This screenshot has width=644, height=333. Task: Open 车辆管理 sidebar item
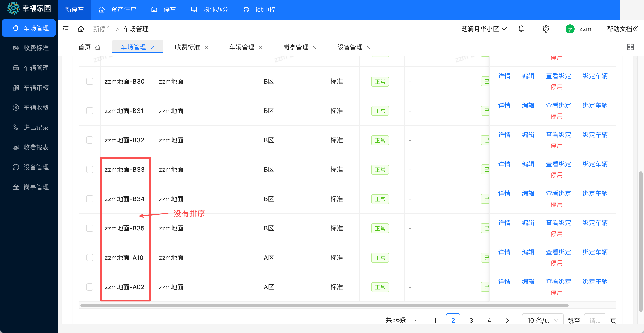[x=29, y=68]
